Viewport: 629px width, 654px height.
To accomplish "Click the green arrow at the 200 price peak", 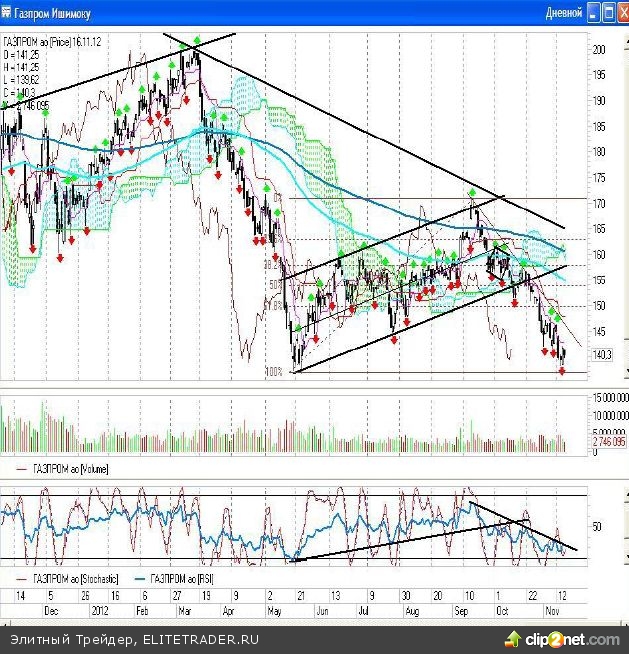I will click(197, 40).
